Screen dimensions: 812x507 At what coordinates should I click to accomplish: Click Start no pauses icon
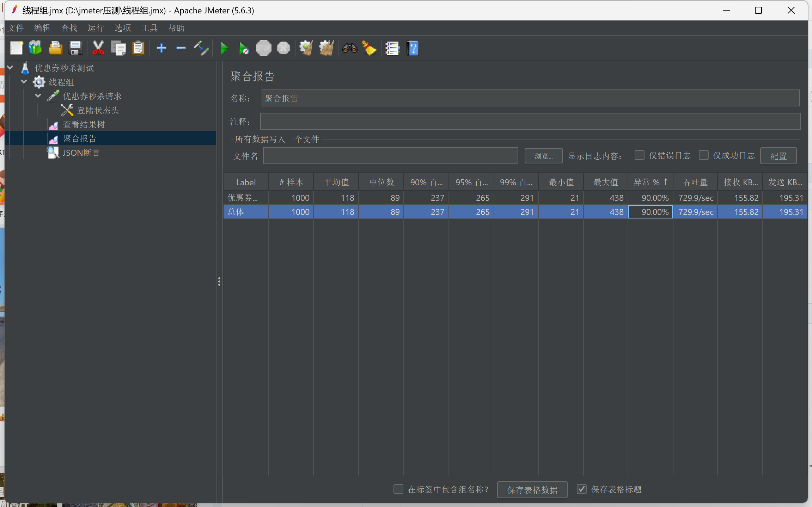pyautogui.click(x=244, y=48)
